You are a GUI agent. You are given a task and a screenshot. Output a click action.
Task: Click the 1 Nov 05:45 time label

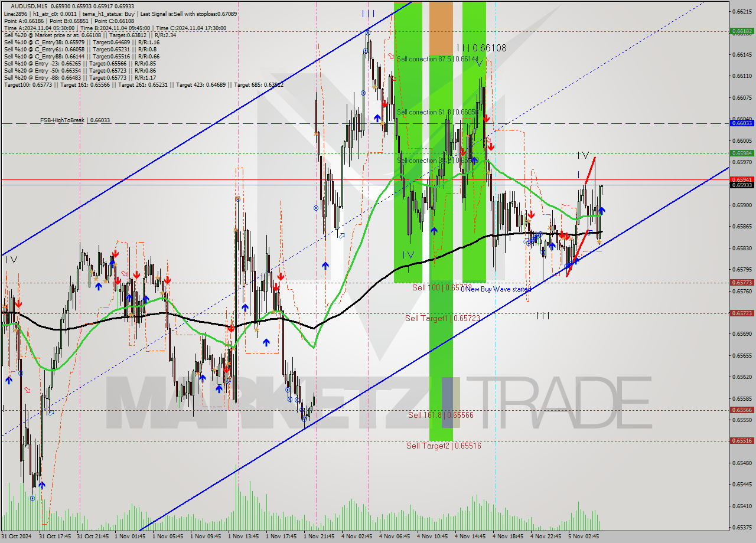pos(168,537)
